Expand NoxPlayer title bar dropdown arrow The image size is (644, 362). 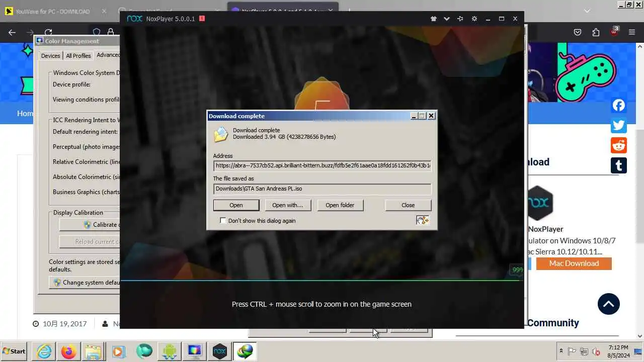tap(447, 19)
